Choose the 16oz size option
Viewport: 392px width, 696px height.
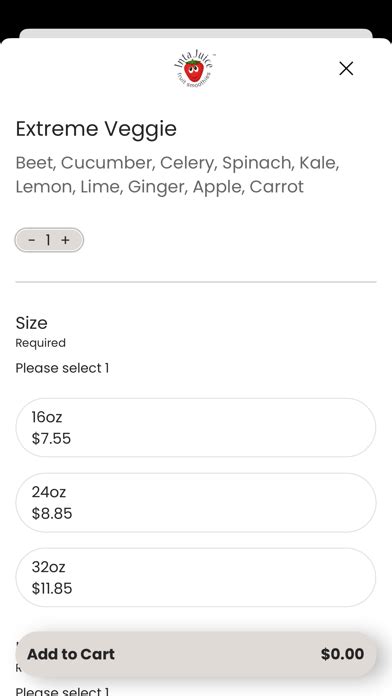click(196, 427)
